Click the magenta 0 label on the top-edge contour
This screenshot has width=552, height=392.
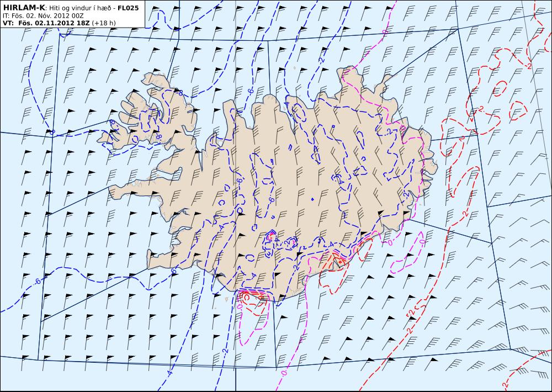384,33
